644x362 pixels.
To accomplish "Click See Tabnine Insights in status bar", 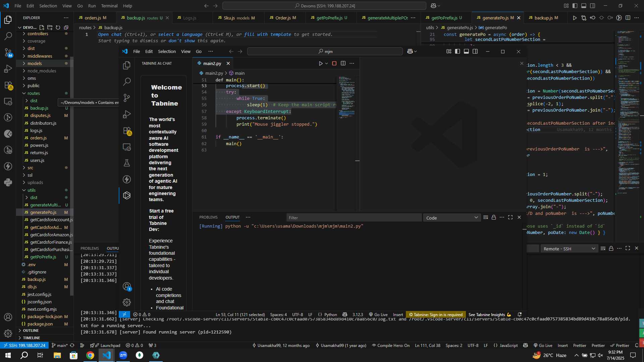I will (489, 315).
